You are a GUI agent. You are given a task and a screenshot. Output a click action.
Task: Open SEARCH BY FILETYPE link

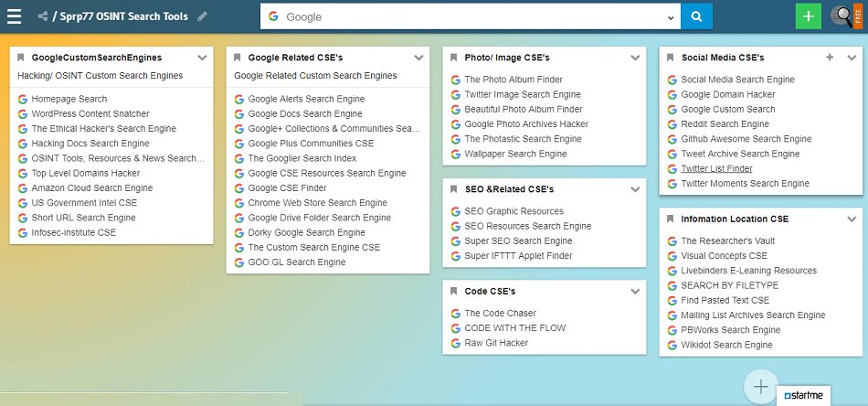730,285
